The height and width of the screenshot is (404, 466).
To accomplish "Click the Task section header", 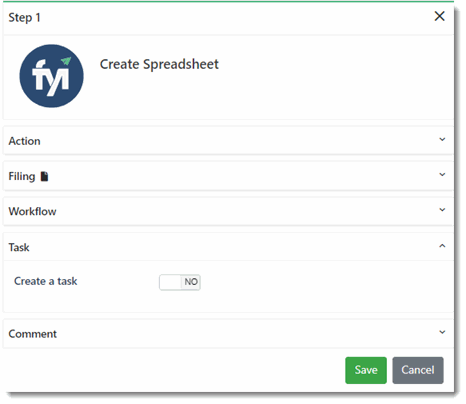I will coord(228,247).
